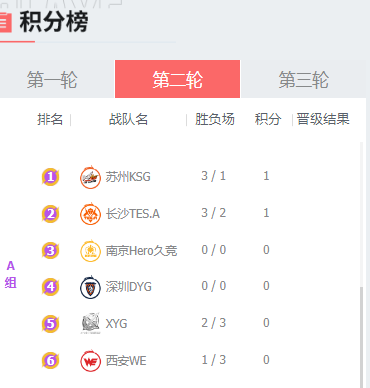370x388 pixels.
Task: Click the 苏州KSG team logo
Action: tap(90, 177)
